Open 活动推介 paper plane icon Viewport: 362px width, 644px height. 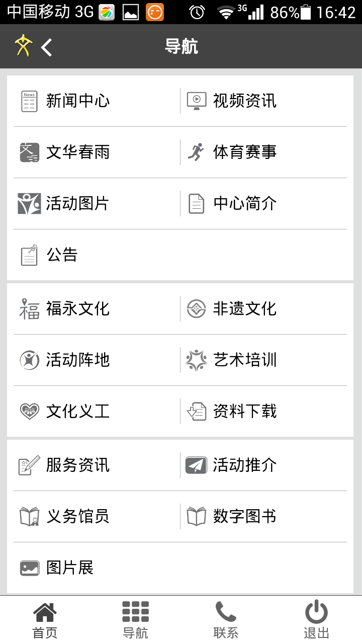coord(196,465)
